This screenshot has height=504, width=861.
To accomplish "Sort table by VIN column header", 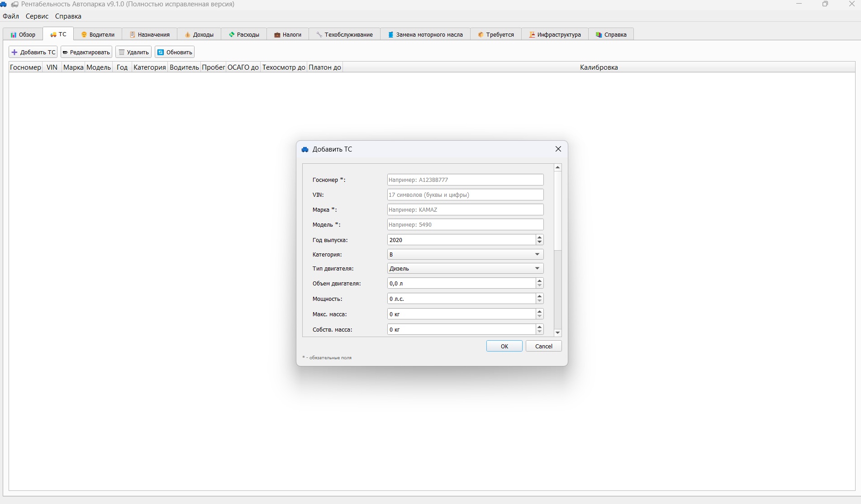I will [52, 67].
